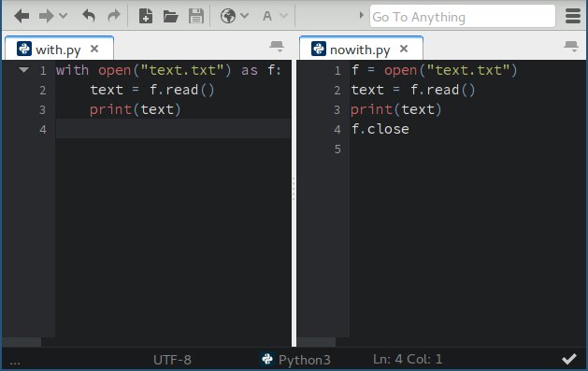Expand hidden toolbar with small triangle arrow
The height and width of the screenshot is (371, 588).
click(361, 15)
